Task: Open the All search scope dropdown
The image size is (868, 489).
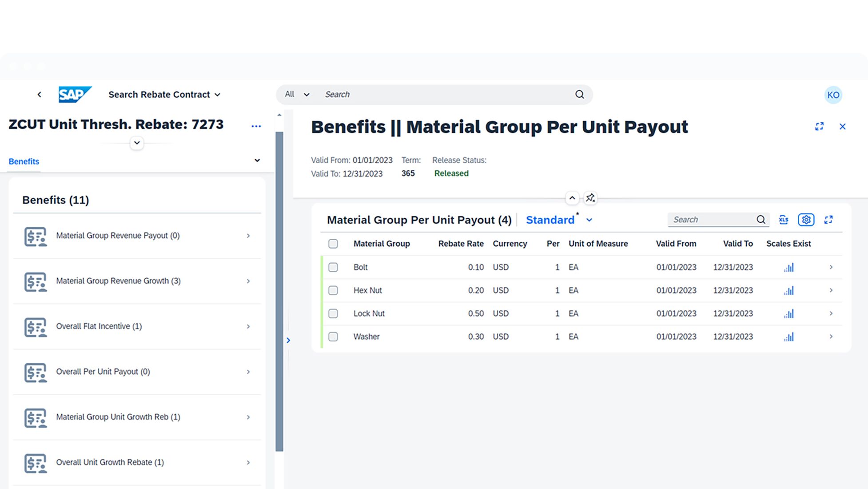Action: coord(297,95)
